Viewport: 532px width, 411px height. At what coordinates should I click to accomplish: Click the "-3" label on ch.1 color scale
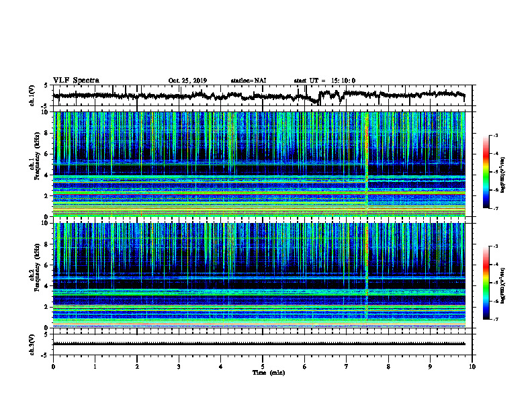coord(495,135)
